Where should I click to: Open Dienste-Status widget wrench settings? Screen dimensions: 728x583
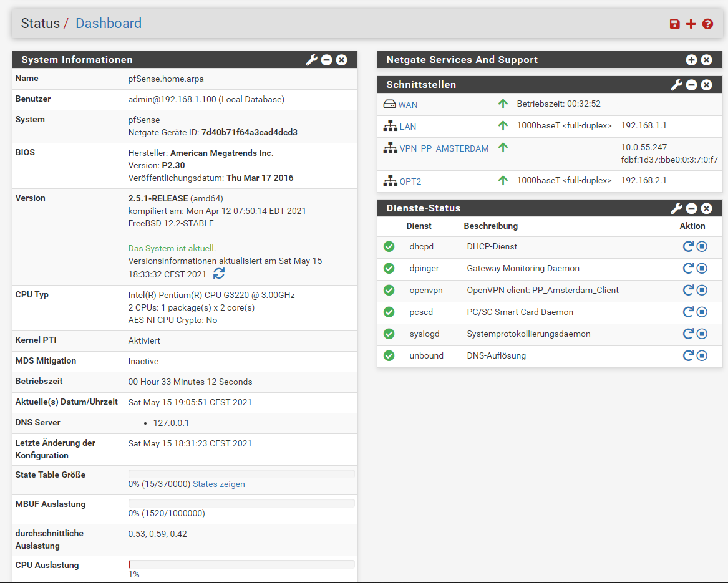coord(676,208)
